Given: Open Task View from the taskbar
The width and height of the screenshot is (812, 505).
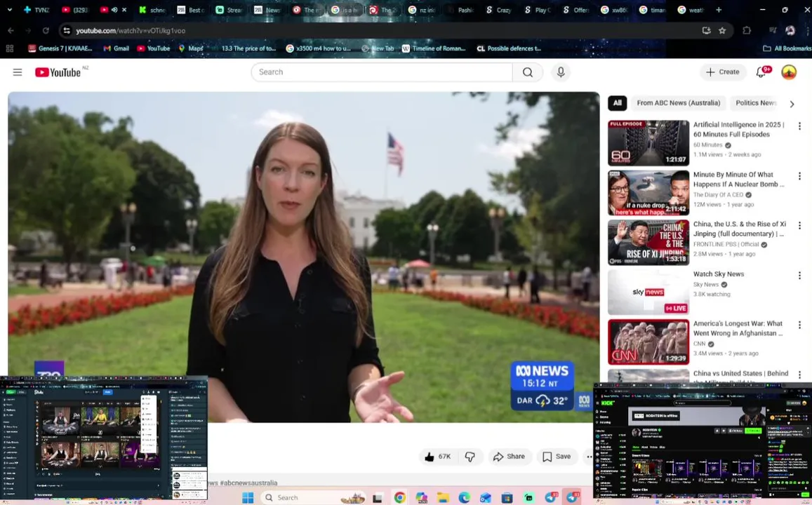Looking at the screenshot, I should tap(378, 497).
